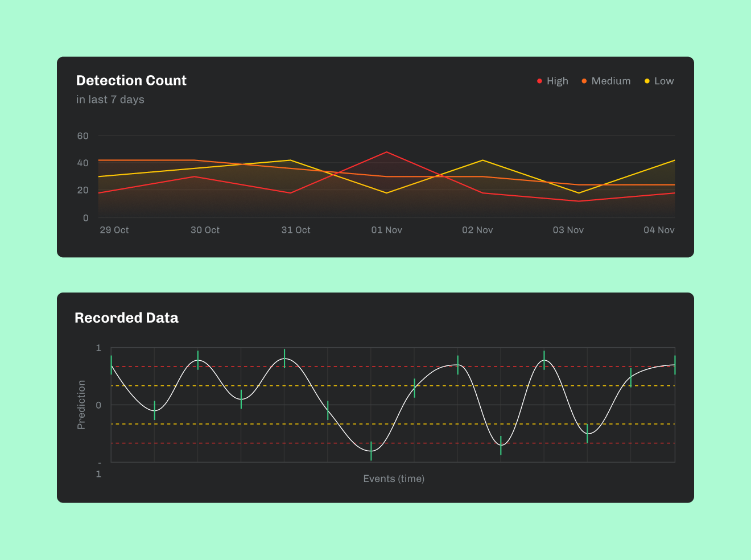Click the orange Medium legend dot
The image size is (751, 560).
point(584,81)
